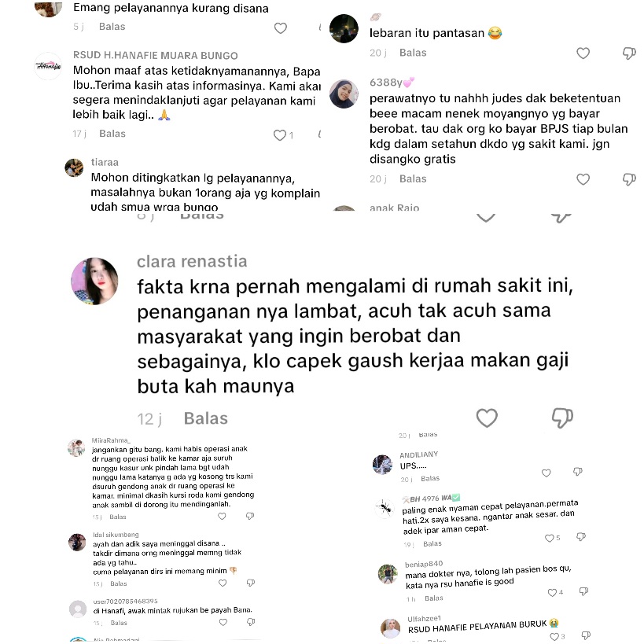Viewport: 644px width, 644px height.
Task: Dislike the 'lebaran itu pantasan' comment
Action: pyautogui.click(x=629, y=53)
